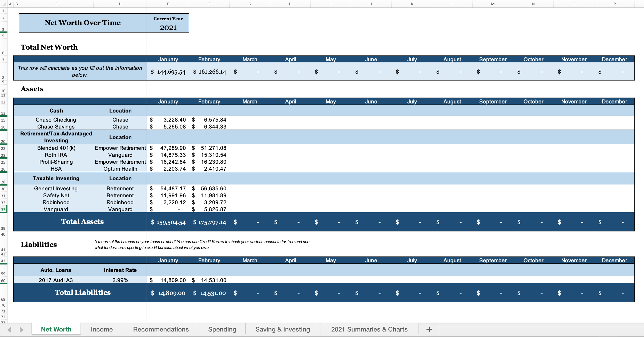Click the 2.99% interest rate cell
Screen dimensions: 644x337
click(x=120, y=280)
